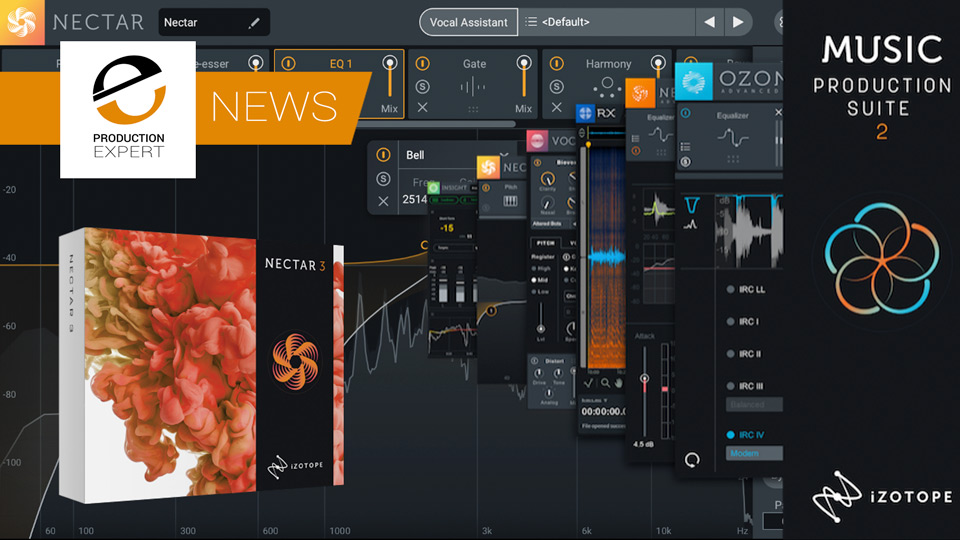
Task: Click the blue V-shaped filter icon in Ozone
Action: coord(691,204)
